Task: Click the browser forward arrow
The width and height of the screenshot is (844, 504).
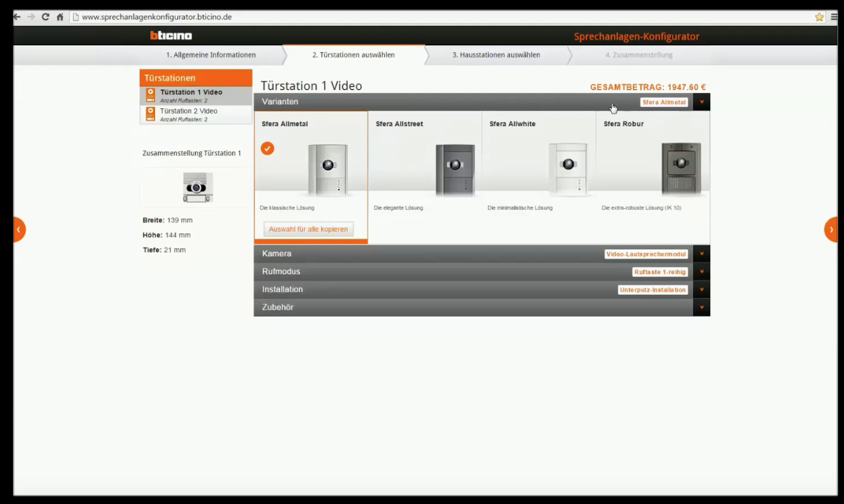Action: [x=31, y=17]
